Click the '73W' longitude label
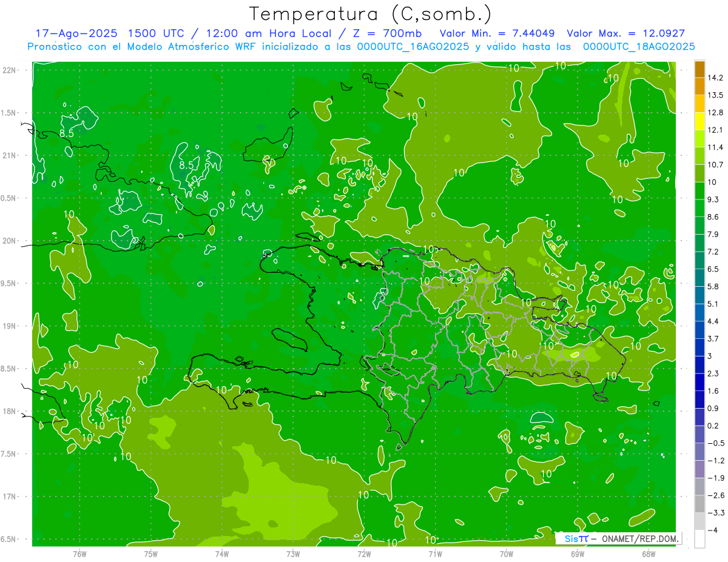The width and height of the screenshot is (728, 562). (x=293, y=554)
